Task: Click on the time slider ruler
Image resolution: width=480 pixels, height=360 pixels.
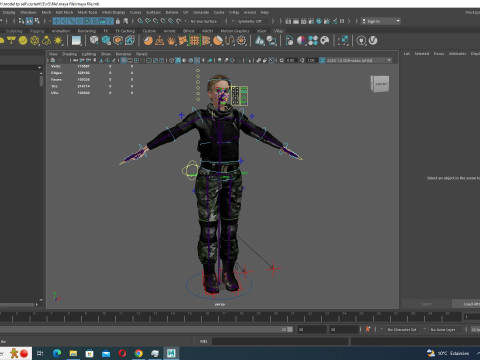Action: click(230, 317)
